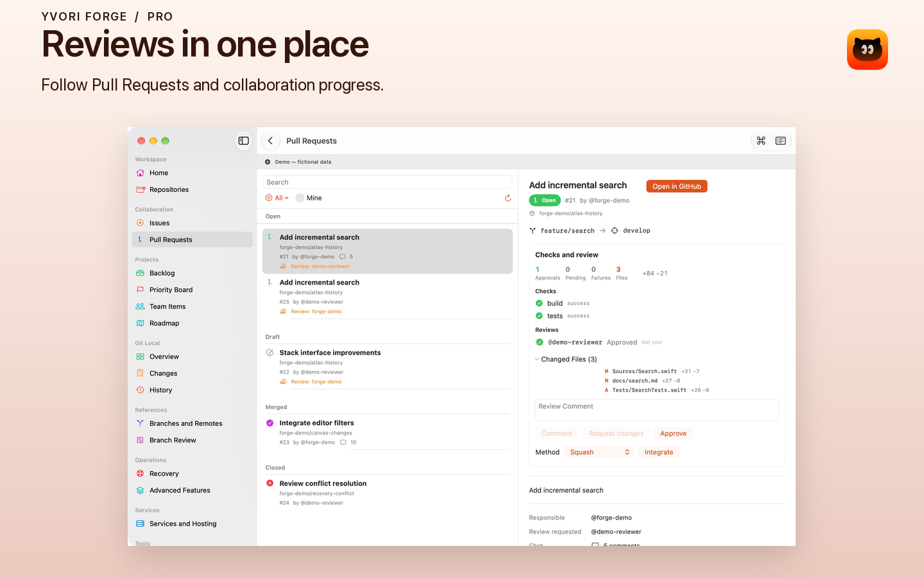
Task: Toggle the detail panel layout icon
Action: coord(781,141)
